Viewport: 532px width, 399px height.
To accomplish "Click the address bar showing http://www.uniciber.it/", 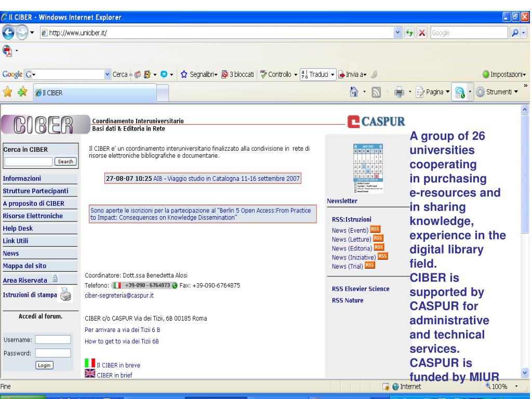I will tap(217, 33).
